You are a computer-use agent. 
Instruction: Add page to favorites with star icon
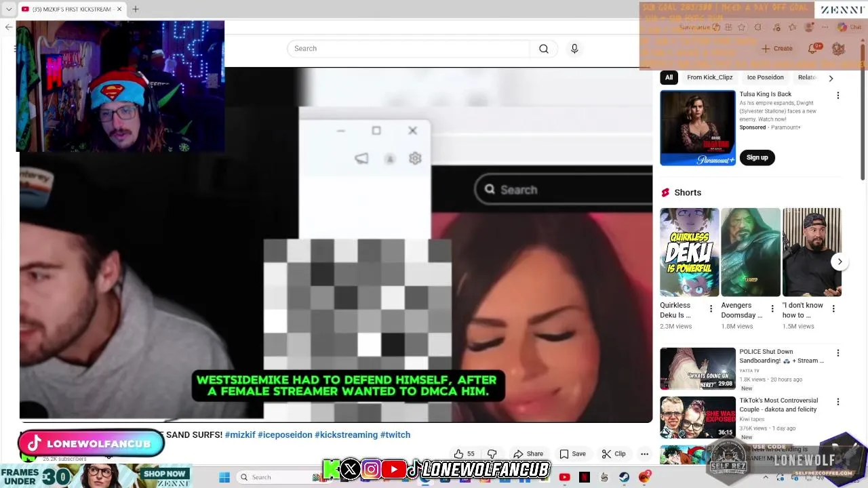741,27
